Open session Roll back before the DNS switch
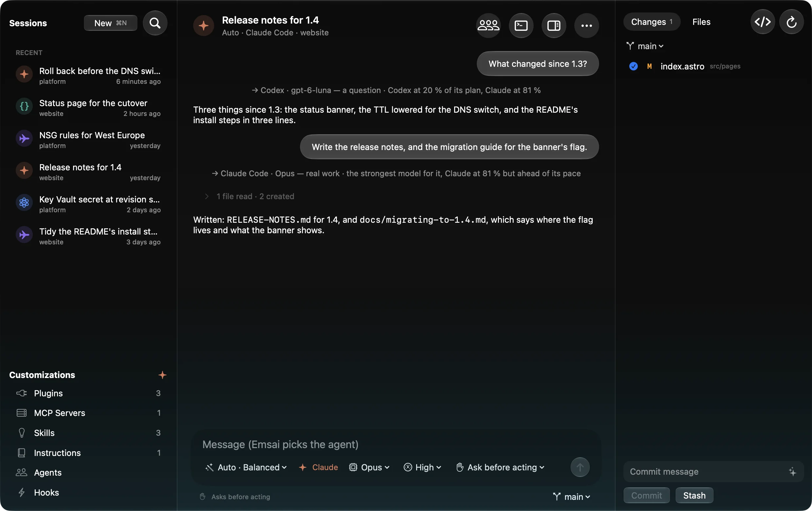Image resolution: width=812 pixels, height=511 pixels. (88, 76)
